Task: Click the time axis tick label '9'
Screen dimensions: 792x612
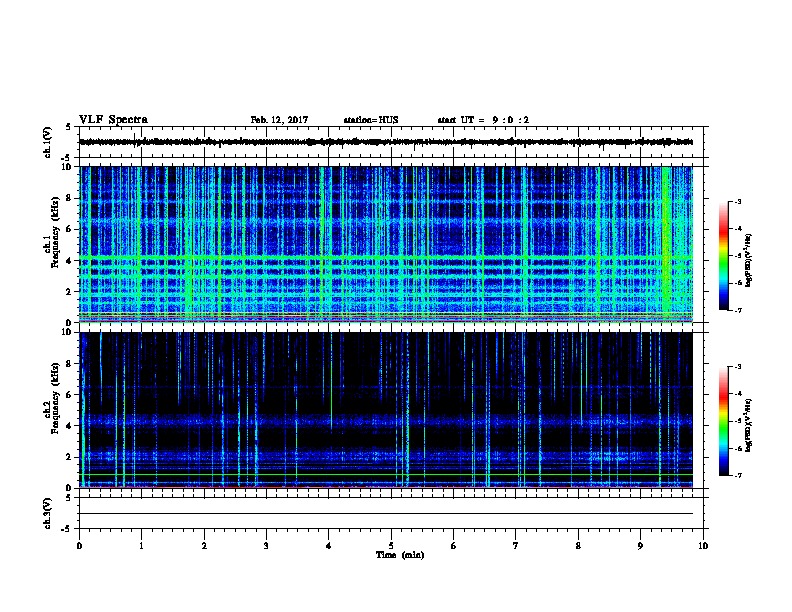Action: (x=640, y=546)
